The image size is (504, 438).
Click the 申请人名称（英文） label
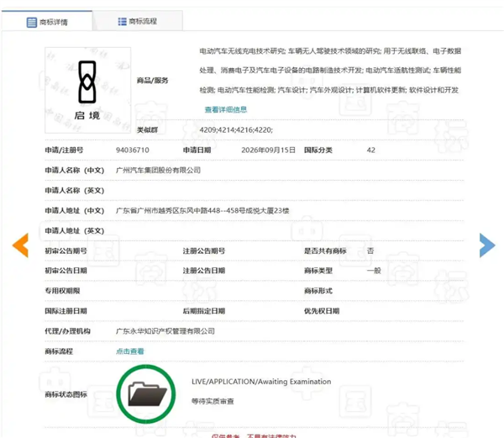click(x=75, y=190)
